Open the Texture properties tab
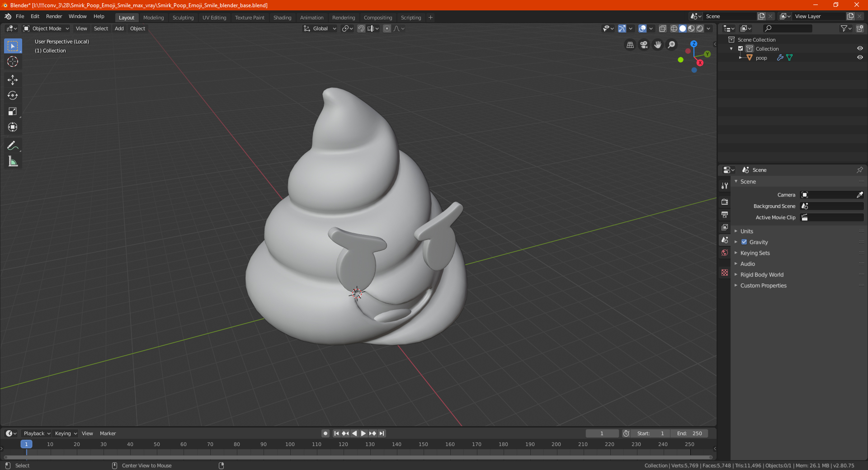 [725, 273]
